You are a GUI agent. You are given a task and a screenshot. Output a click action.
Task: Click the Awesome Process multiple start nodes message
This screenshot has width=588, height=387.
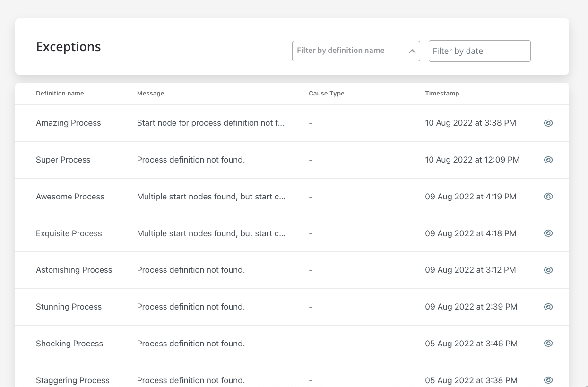(x=211, y=197)
